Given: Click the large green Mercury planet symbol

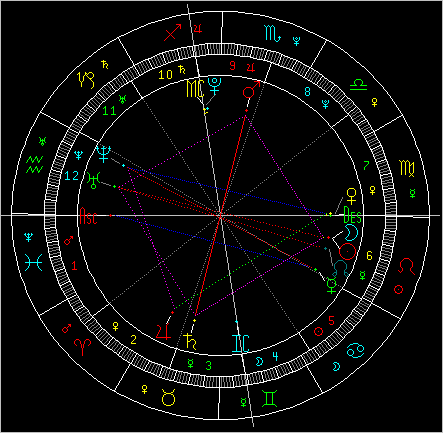Looking at the screenshot, I should (x=332, y=285).
